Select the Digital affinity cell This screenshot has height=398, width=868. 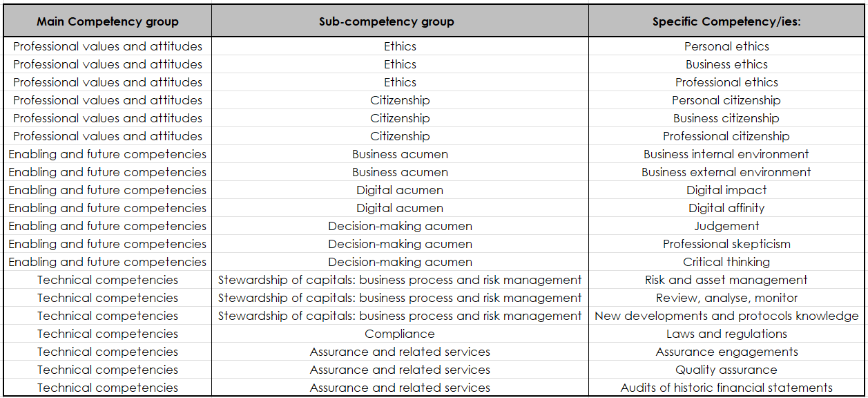(726, 208)
